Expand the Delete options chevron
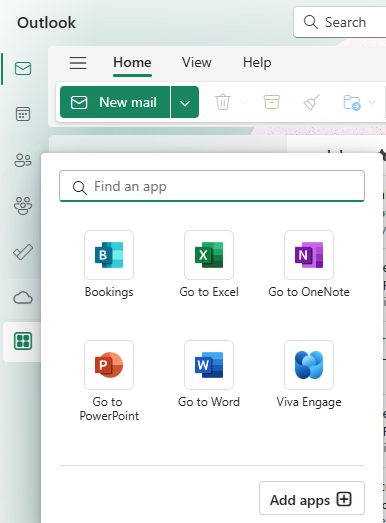The height and width of the screenshot is (523, 386). [x=244, y=102]
